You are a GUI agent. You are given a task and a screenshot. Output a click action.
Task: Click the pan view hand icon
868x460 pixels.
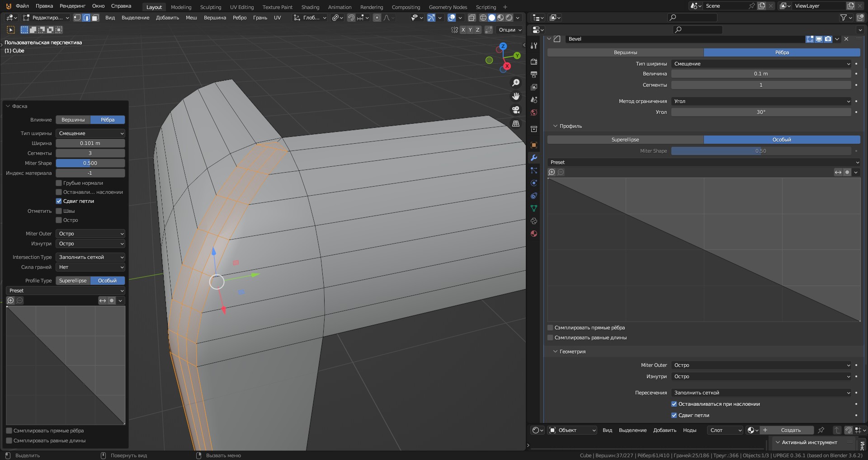point(515,97)
